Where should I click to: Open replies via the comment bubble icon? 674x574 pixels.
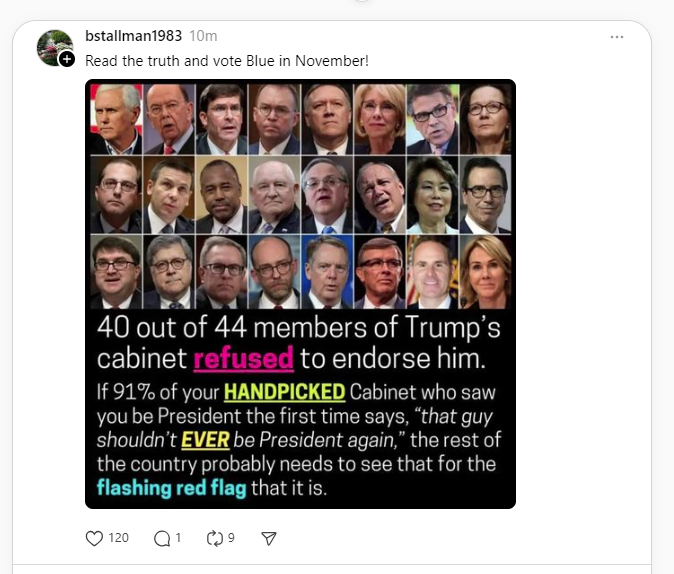tap(162, 538)
